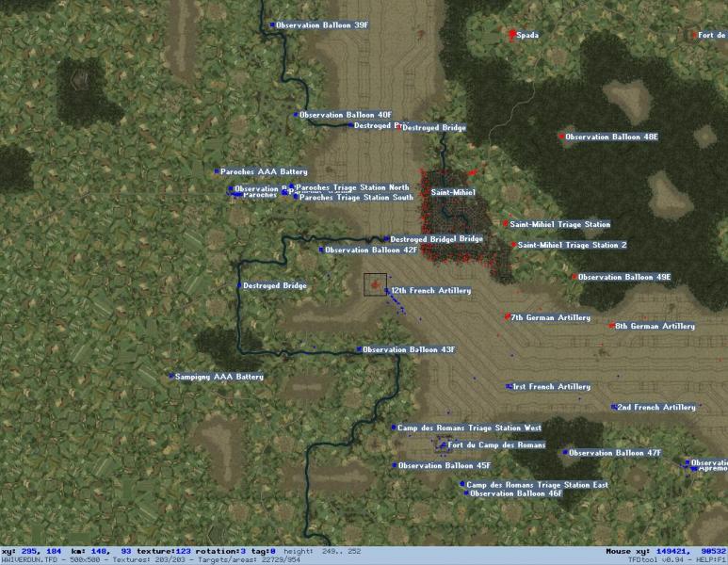Click the Paroches AAA Battery label

(264, 171)
